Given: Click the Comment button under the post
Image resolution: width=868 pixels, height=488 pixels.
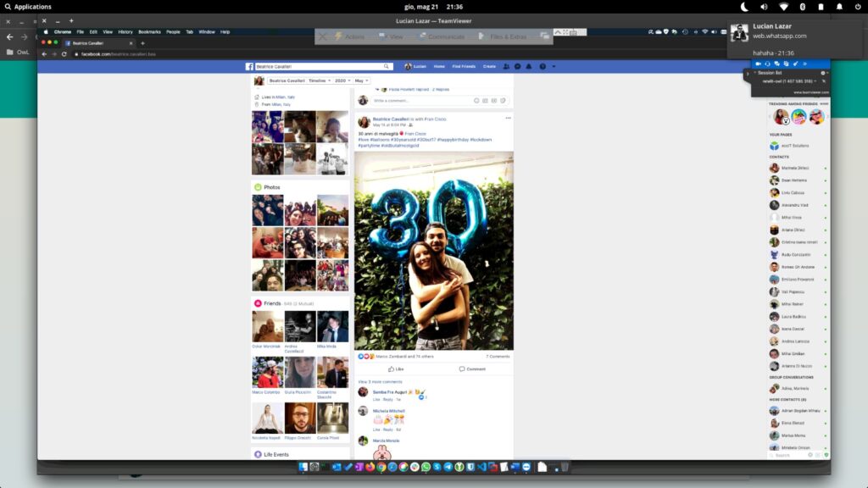Looking at the screenshot, I should point(472,369).
